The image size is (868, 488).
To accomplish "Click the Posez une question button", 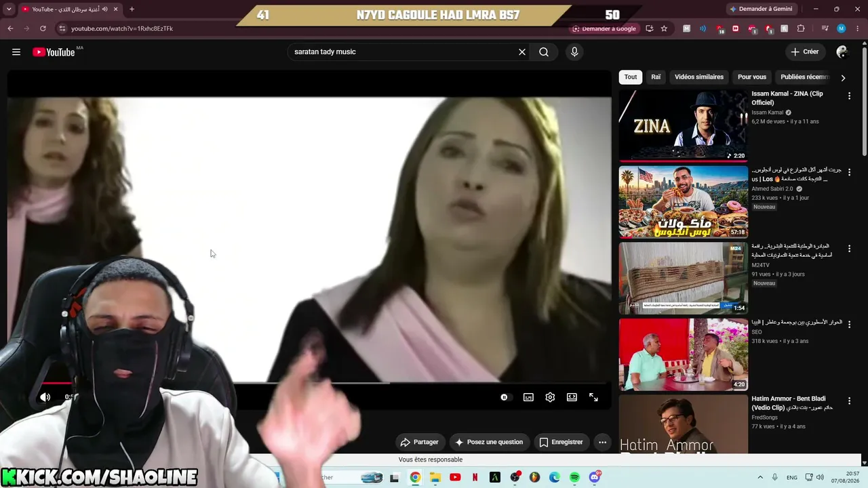I will [489, 442].
